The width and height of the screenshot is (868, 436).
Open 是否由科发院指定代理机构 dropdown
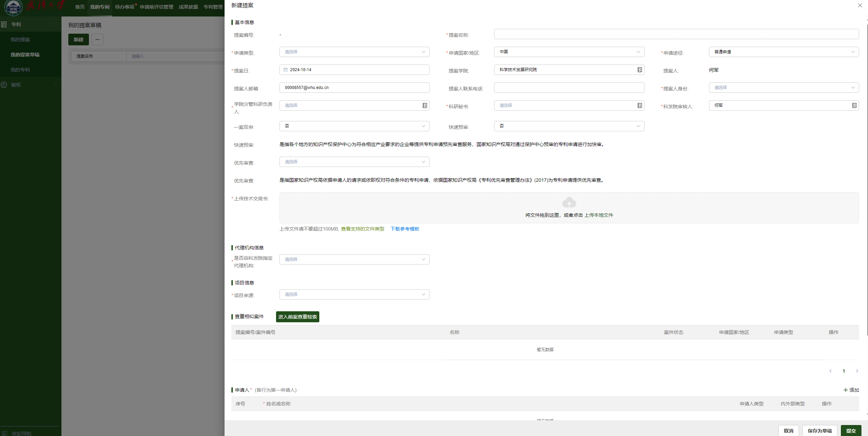pos(354,259)
